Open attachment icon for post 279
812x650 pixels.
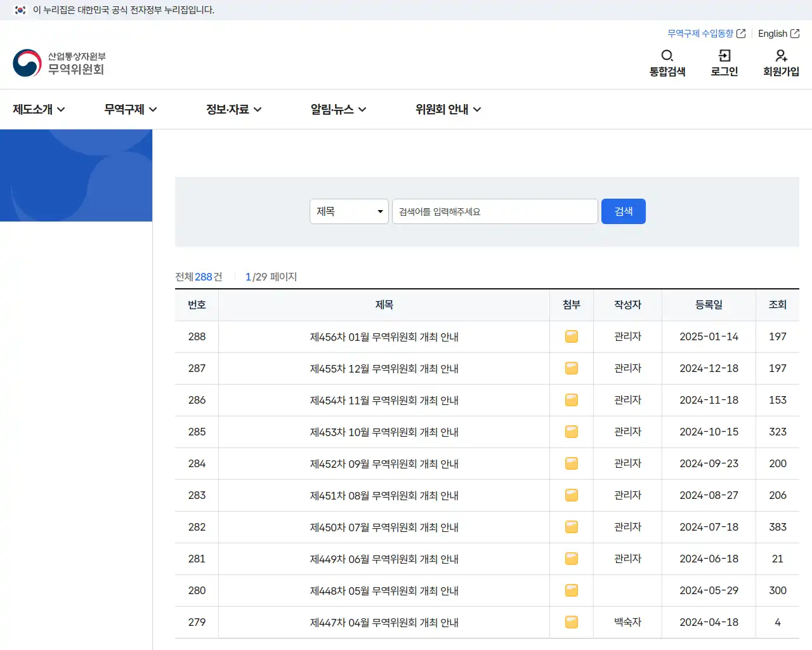tap(572, 622)
